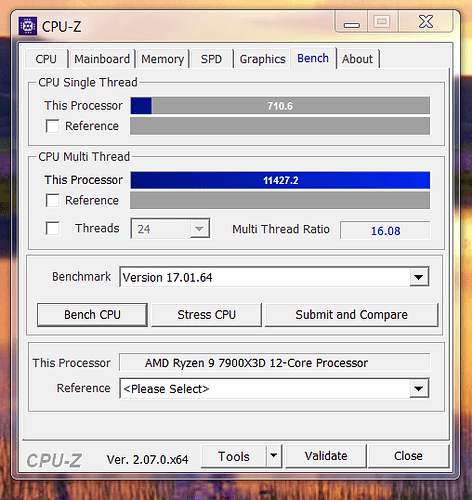Click the Tools button
This screenshot has width=472, height=500.
pyautogui.click(x=234, y=456)
